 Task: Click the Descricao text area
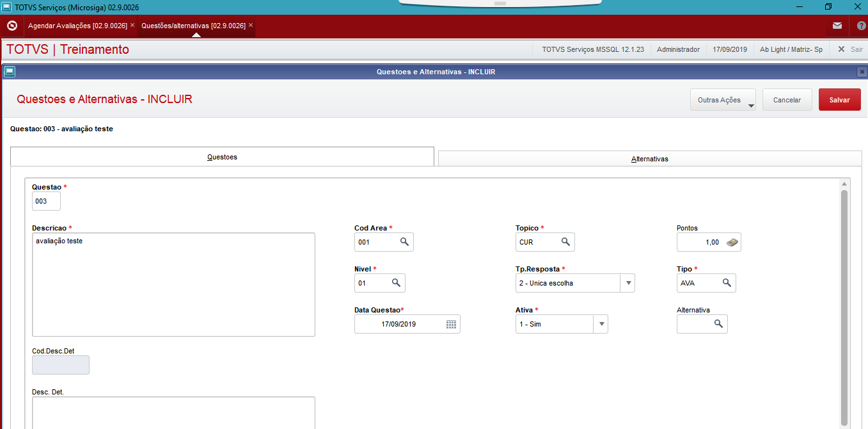click(173, 284)
